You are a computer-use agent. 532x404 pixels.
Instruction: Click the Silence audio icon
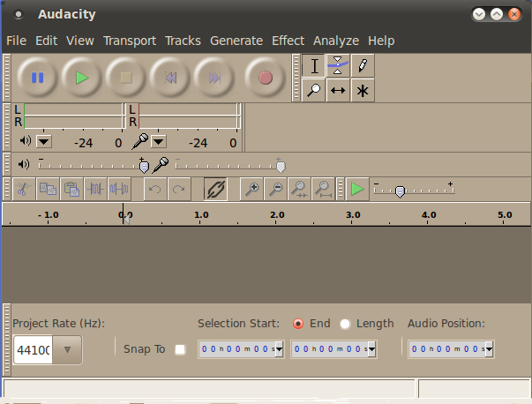[x=119, y=189]
